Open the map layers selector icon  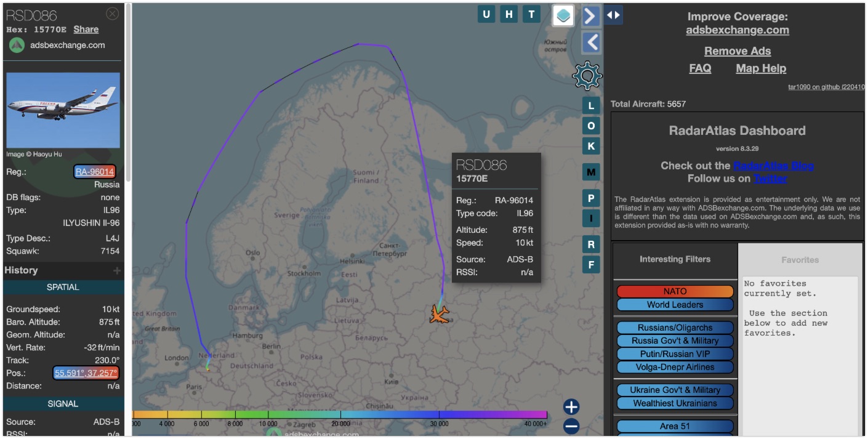563,15
